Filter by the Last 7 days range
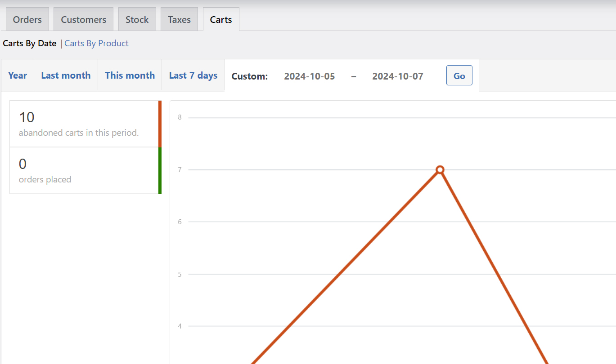 pos(193,75)
